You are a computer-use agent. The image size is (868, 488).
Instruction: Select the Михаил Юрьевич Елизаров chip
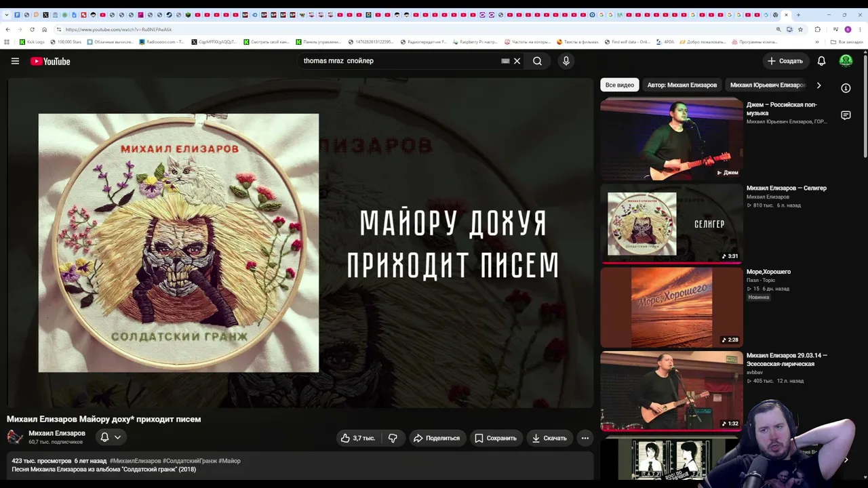pos(768,85)
